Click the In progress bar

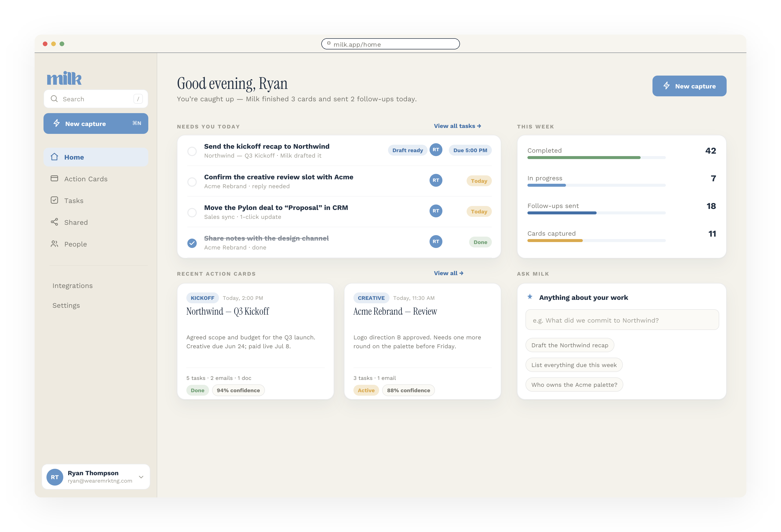pos(547,185)
